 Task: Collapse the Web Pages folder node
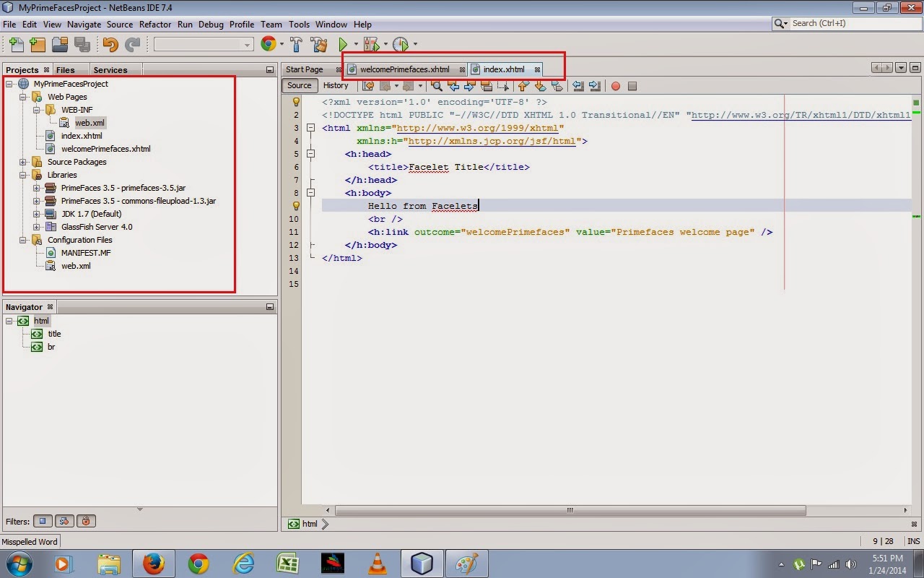click(x=23, y=97)
